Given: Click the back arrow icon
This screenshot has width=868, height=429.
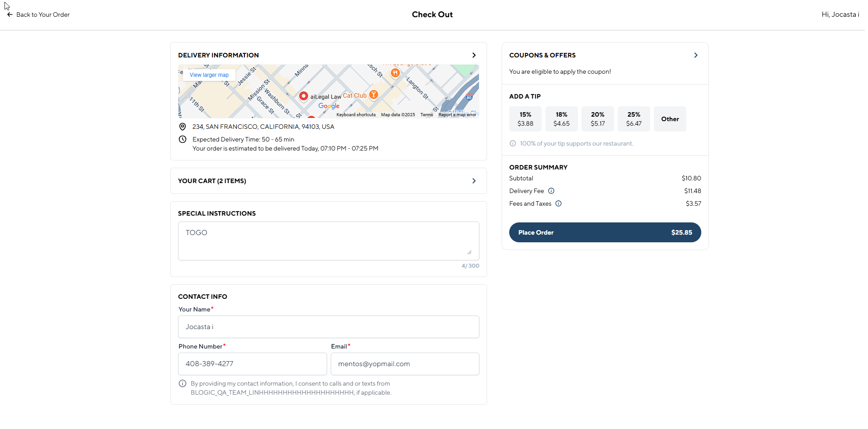Looking at the screenshot, I should point(9,14).
